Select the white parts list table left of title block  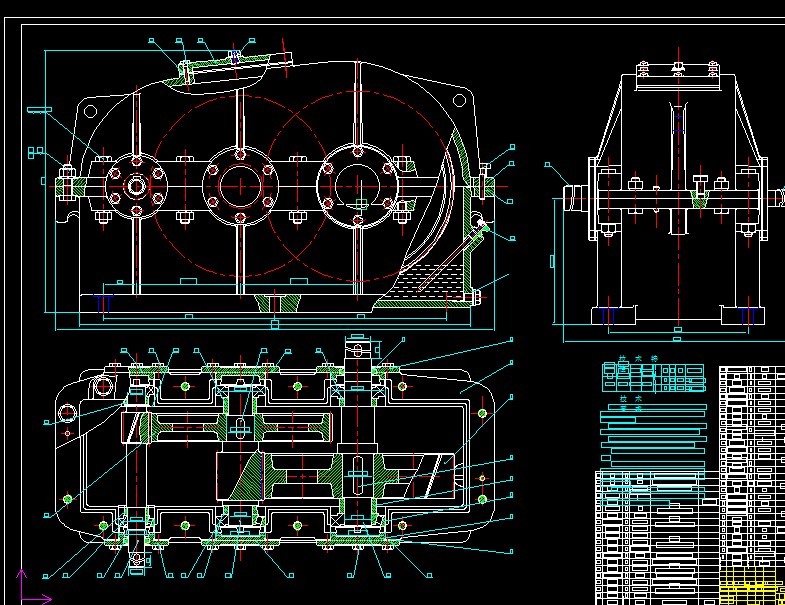657,538
